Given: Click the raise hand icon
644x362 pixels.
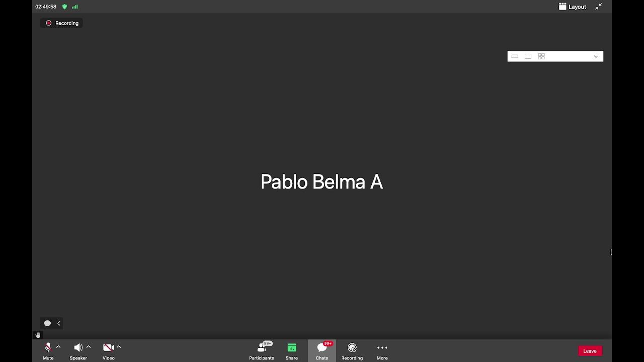Looking at the screenshot, I should coord(38,335).
